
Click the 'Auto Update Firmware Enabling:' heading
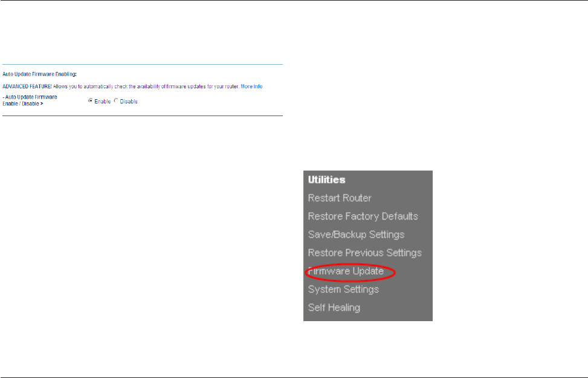click(39, 74)
